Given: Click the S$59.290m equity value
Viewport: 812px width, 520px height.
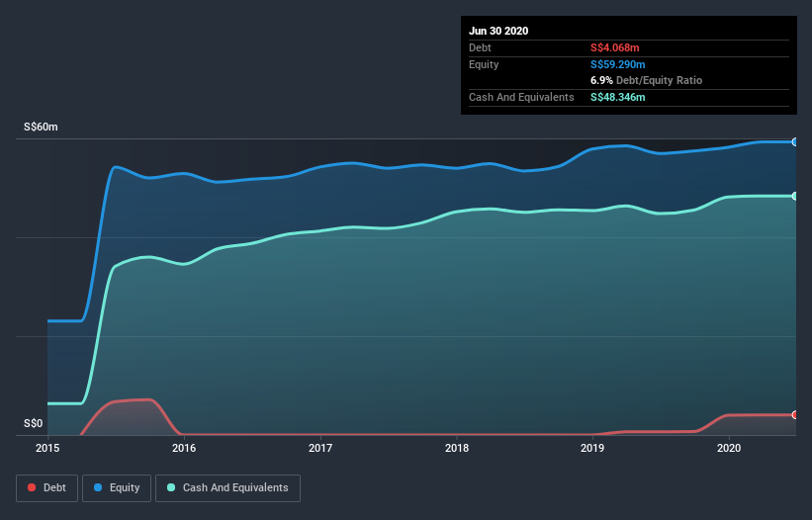Looking at the screenshot, I should pos(618,64).
